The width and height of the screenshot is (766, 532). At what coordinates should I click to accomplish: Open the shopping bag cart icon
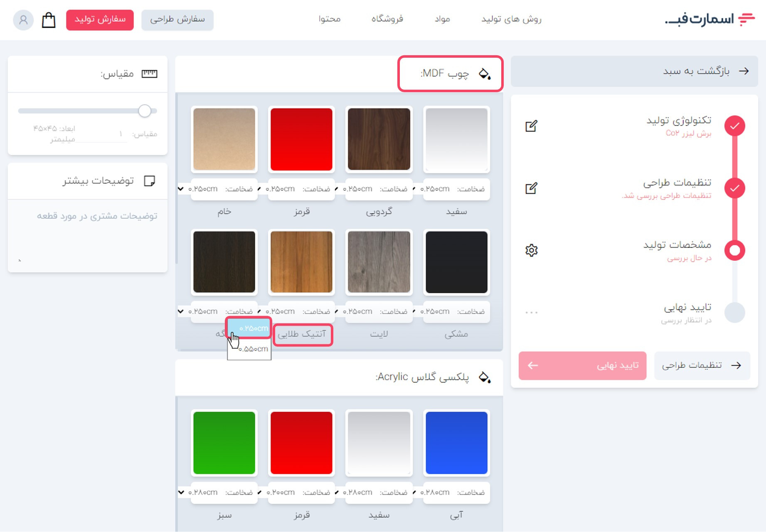point(49,20)
